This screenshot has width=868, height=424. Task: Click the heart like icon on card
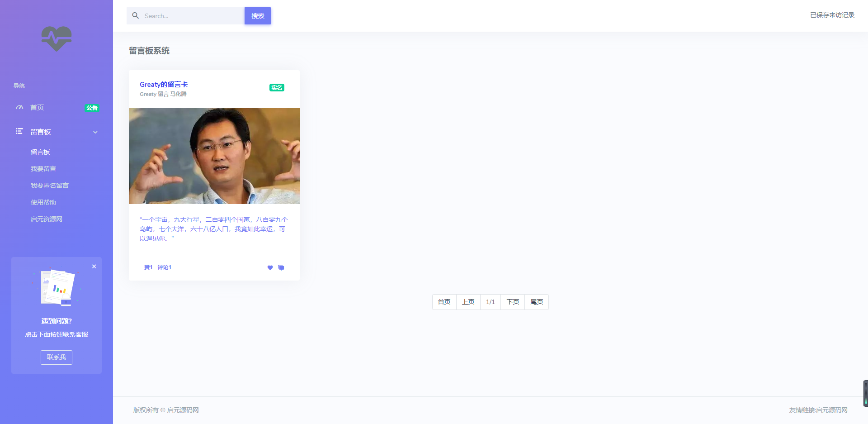pos(270,267)
